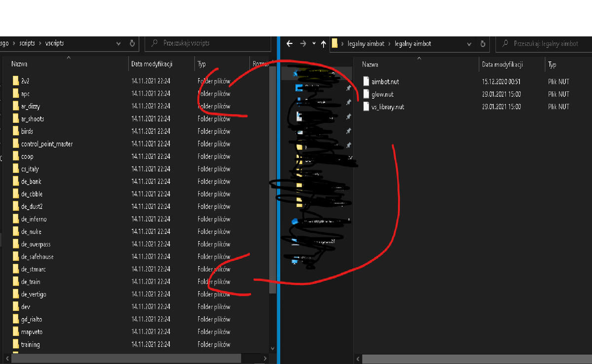Sort by Typ column in right pane
Image resolution: width=592 pixels, height=364 pixels.
pos(552,65)
